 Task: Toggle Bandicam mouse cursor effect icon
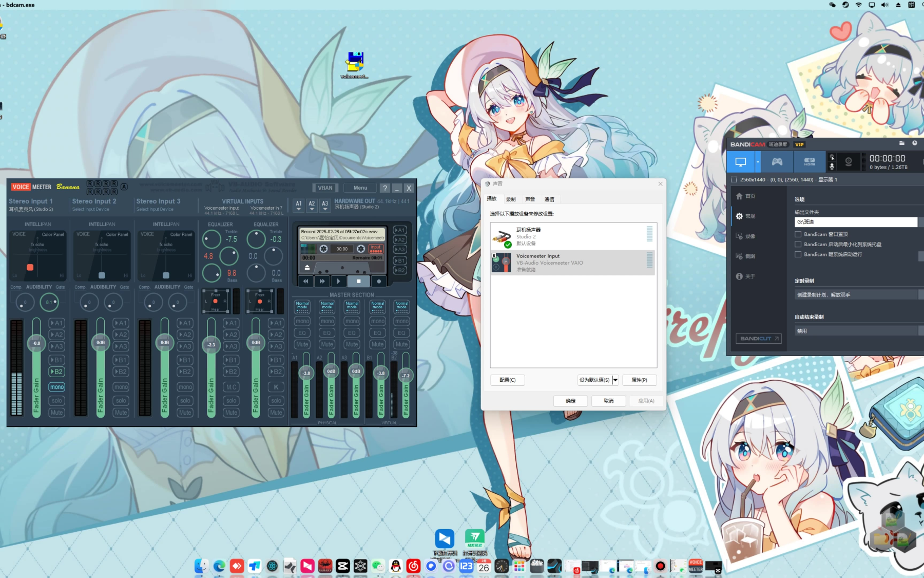tap(832, 157)
